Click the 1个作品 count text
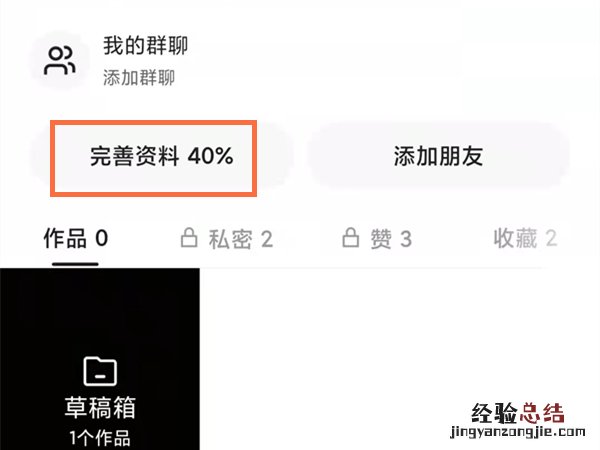This screenshot has height=450, width=600. point(100,438)
